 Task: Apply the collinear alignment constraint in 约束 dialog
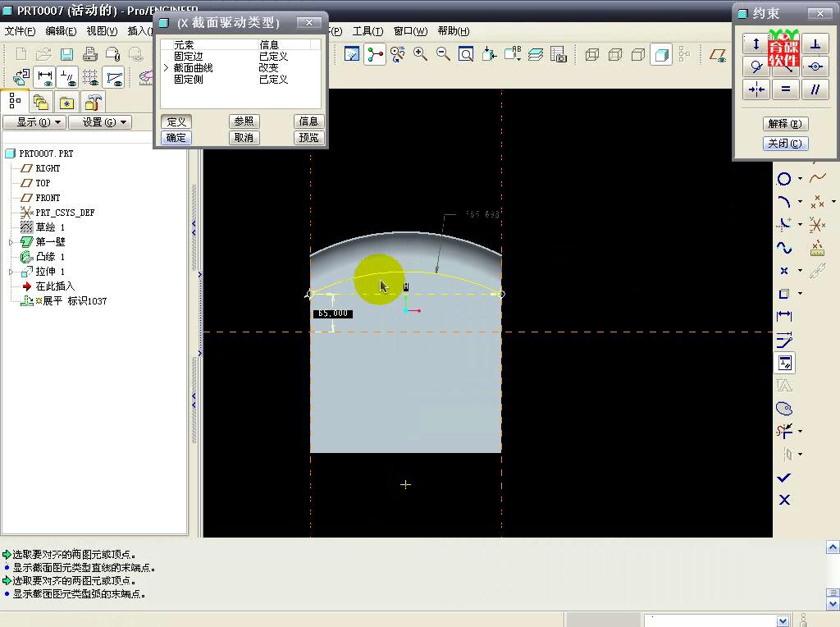coord(815,66)
